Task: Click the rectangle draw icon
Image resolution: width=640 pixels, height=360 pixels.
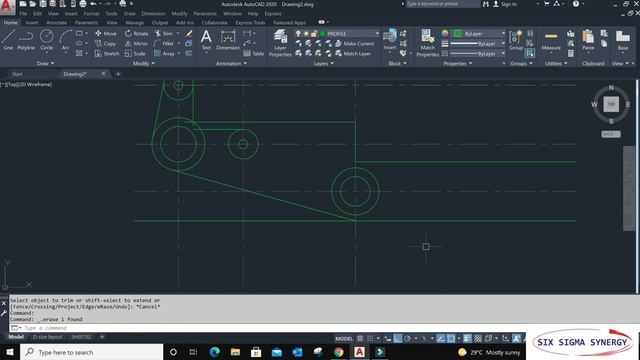Action: point(80,33)
